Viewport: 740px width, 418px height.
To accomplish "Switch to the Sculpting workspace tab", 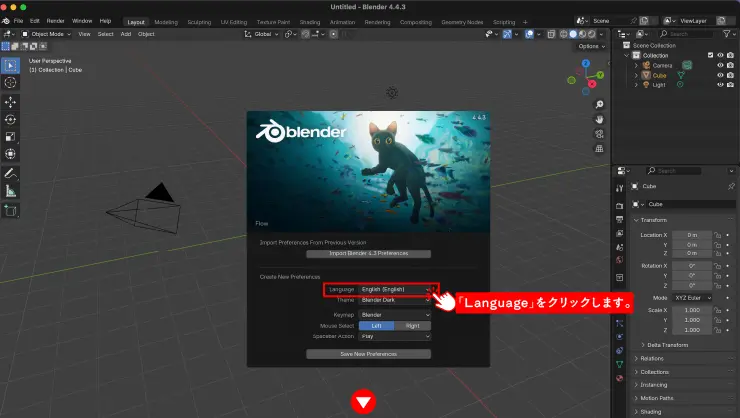I will pos(199,22).
